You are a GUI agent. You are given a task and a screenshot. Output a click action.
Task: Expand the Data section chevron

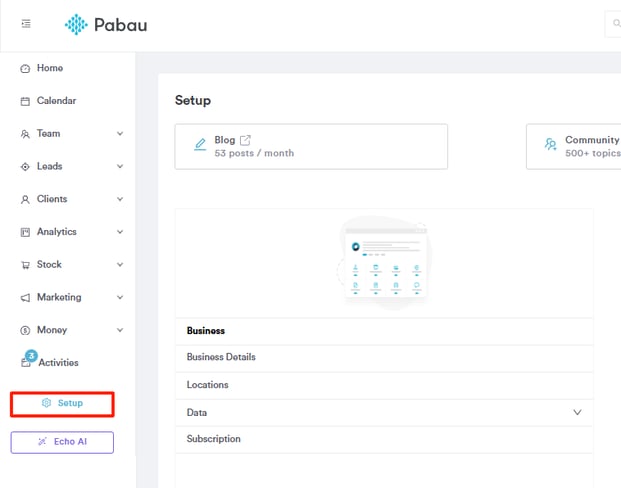click(577, 412)
